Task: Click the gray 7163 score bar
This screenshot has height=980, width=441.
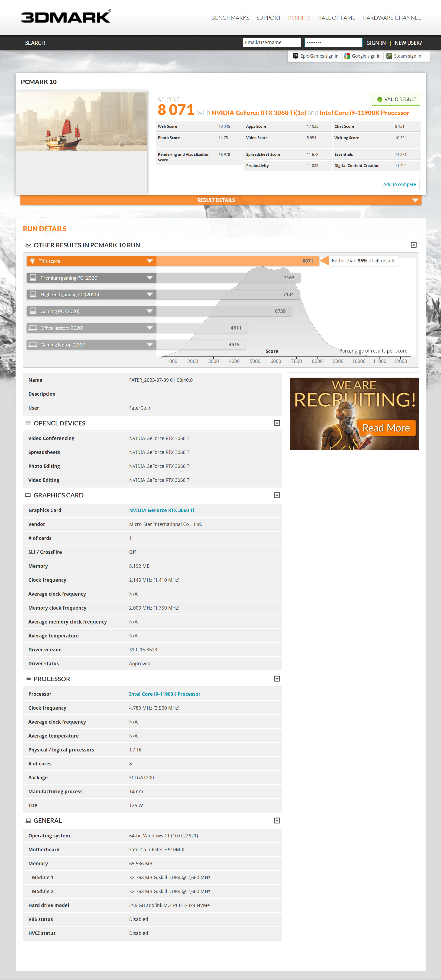Action: (228, 278)
